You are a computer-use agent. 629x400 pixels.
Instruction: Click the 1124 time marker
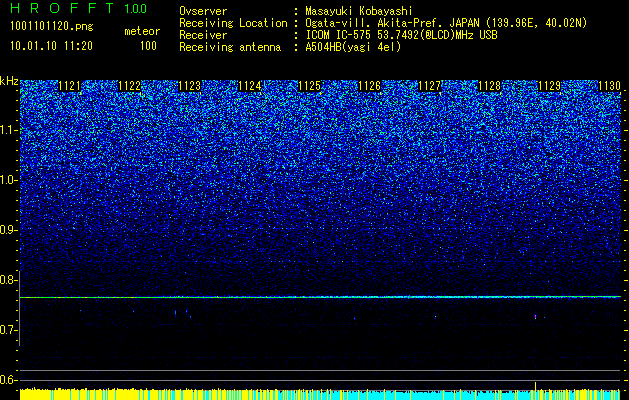click(x=250, y=86)
